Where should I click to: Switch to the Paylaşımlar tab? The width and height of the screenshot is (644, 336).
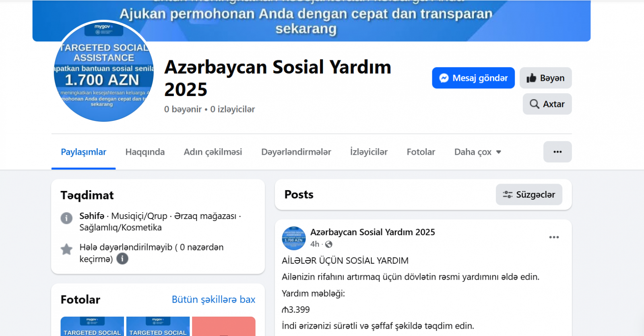point(83,152)
